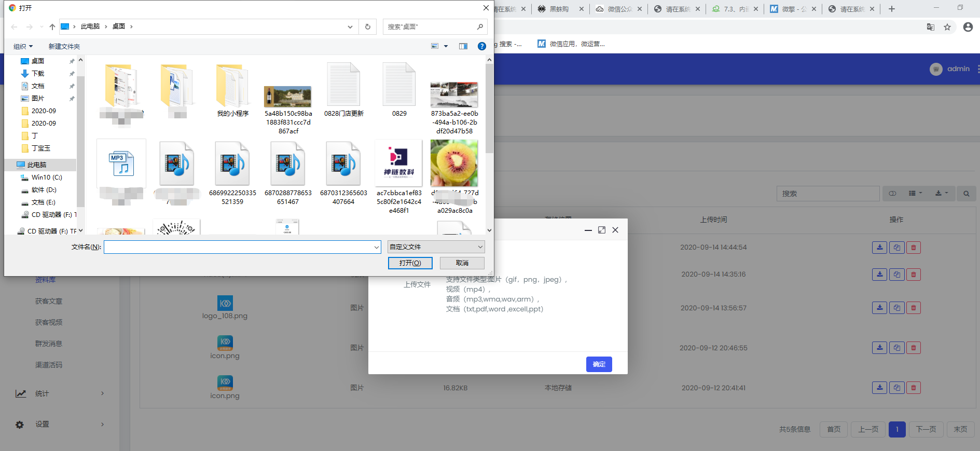Expand the filename history dropdown
980x451 pixels.
[x=377, y=247]
